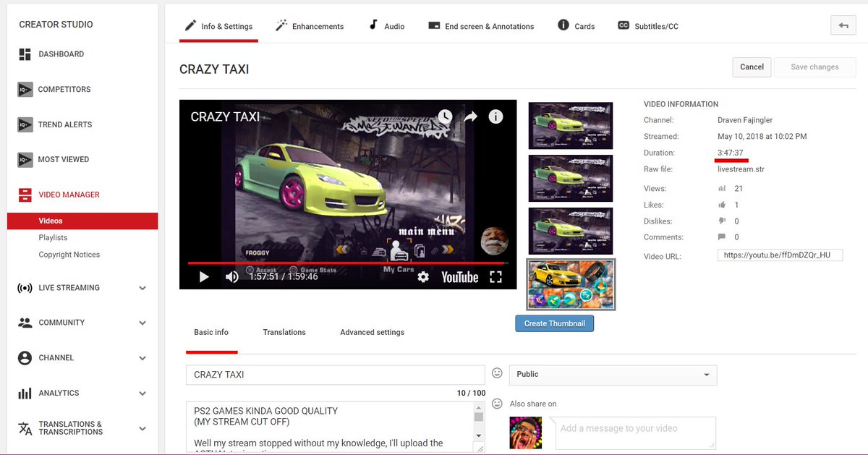Click the Video URL field
Screen dimensions: 868x455
pos(780,255)
